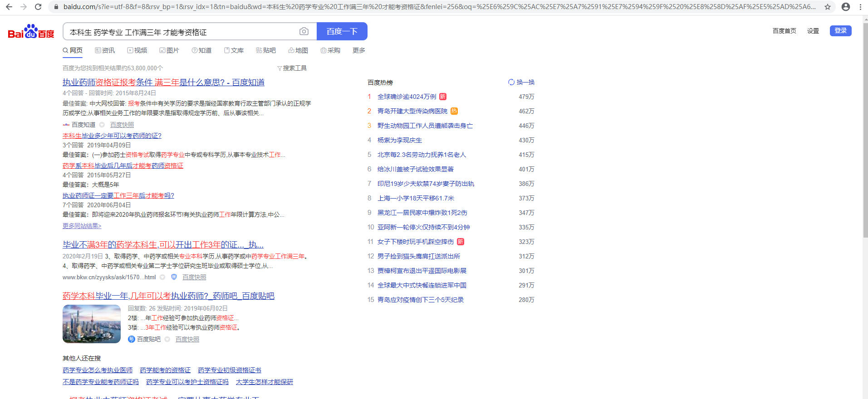Click related search 药学专业可以考护士资格证吗
The width and height of the screenshot is (868, 399).
pos(187,382)
